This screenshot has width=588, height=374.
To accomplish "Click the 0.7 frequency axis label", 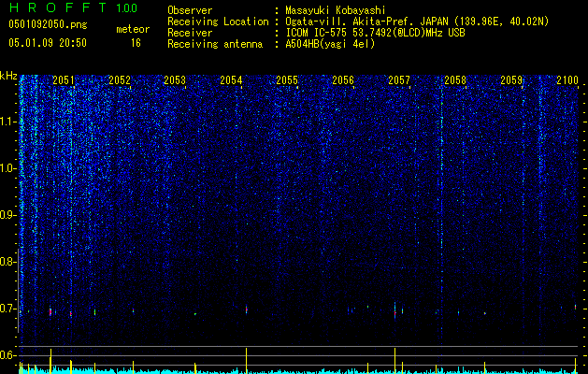I will point(7,309).
